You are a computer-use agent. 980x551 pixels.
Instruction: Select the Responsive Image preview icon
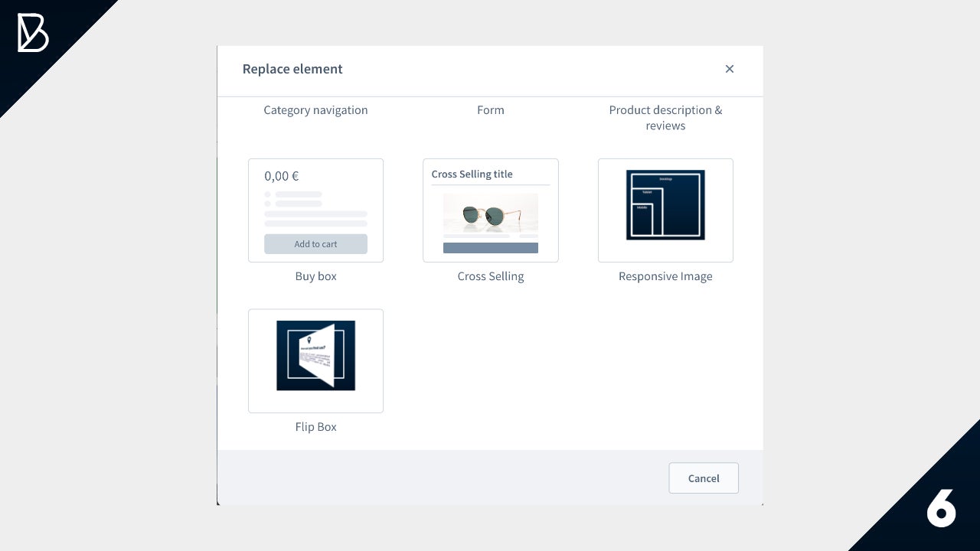point(665,205)
